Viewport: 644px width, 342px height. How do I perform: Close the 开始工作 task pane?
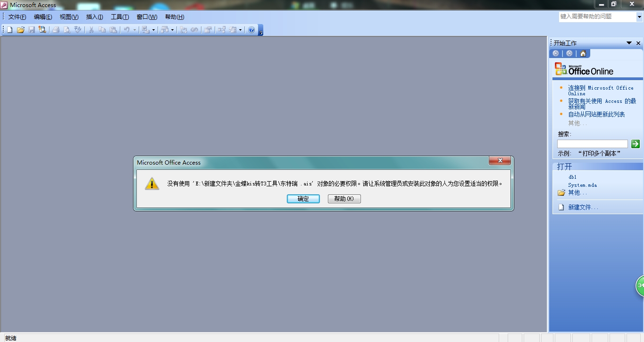coord(638,43)
